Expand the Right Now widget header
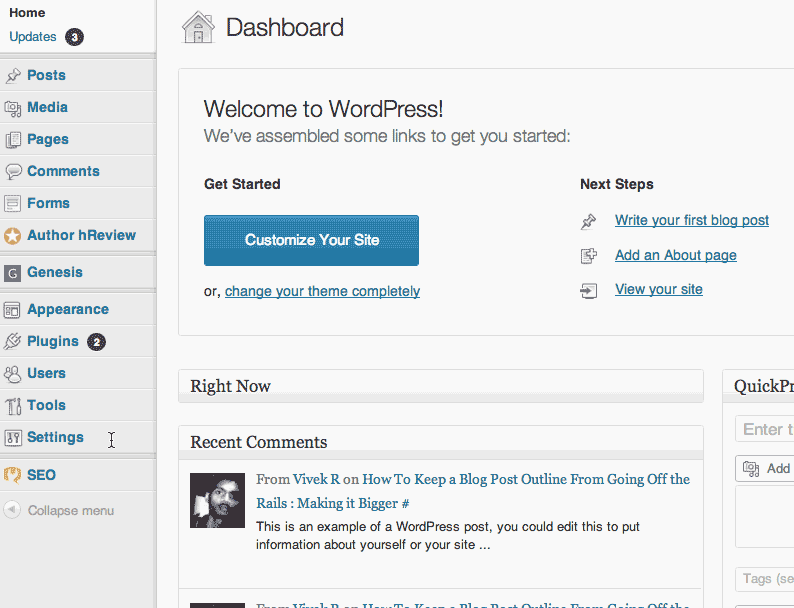This screenshot has width=794, height=608. tap(441, 386)
